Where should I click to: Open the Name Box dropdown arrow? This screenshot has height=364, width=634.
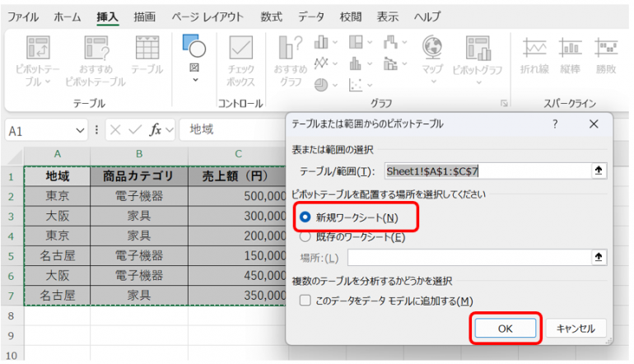[x=81, y=130]
